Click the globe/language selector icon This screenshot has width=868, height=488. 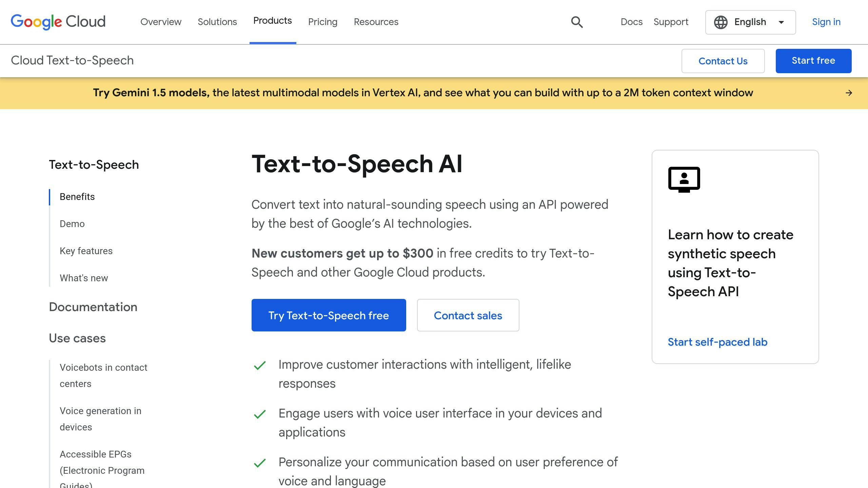720,21
